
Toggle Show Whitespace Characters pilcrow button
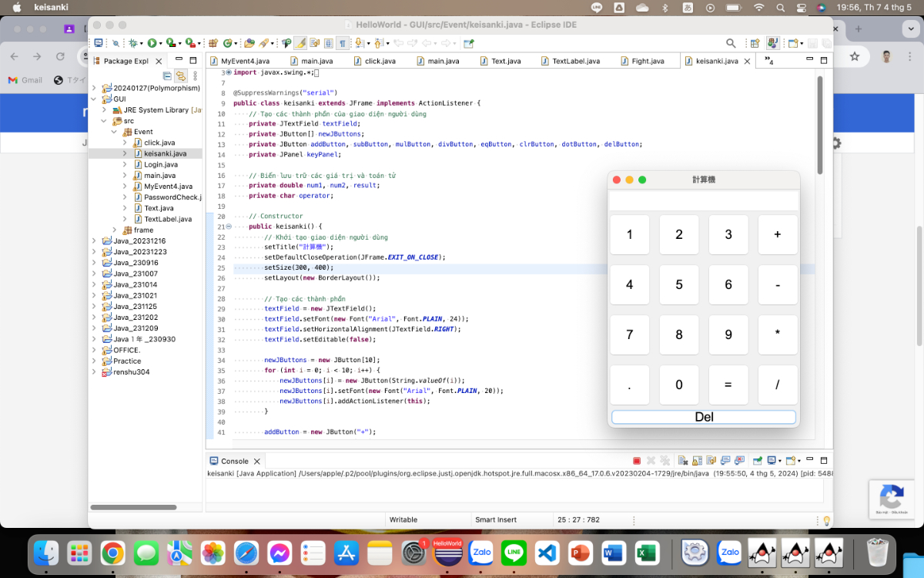tap(342, 43)
